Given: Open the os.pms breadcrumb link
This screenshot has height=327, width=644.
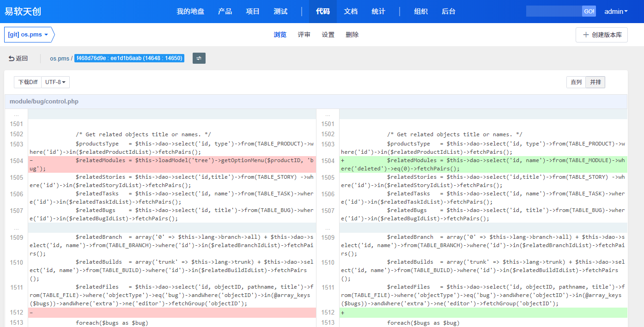Looking at the screenshot, I should point(60,58).
